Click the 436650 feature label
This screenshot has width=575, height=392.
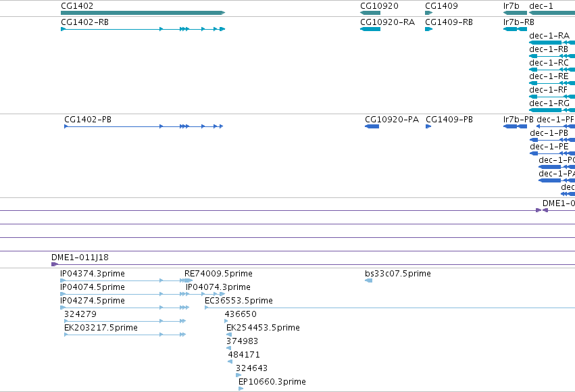241,314
